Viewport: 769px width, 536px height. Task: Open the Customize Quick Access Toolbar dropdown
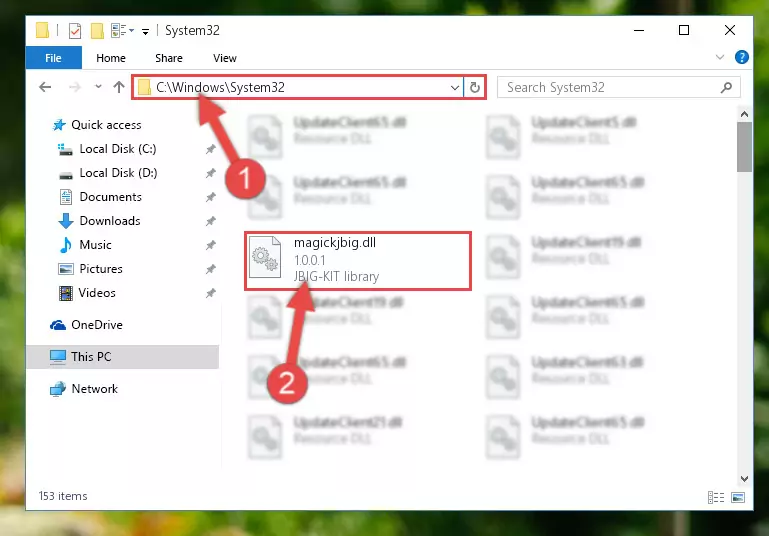145,31
